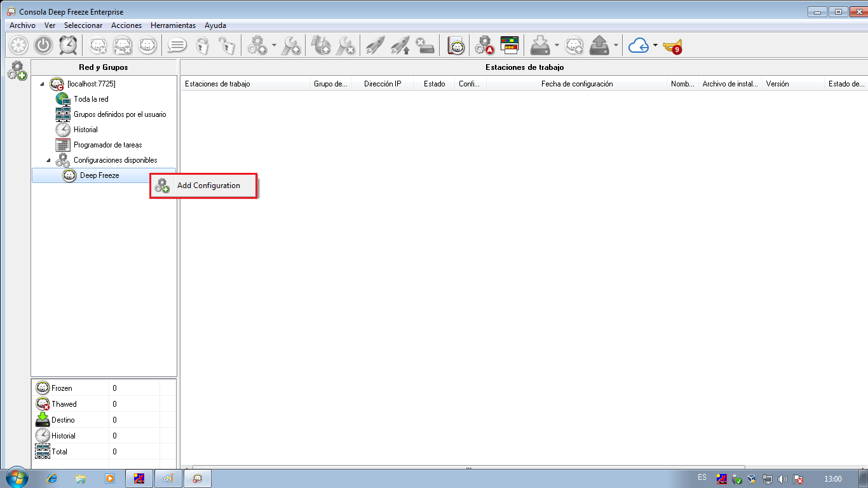This screenshot has height=488, width=868.
Task: Sort by Archivo de instal... column header
Action: 730,84
